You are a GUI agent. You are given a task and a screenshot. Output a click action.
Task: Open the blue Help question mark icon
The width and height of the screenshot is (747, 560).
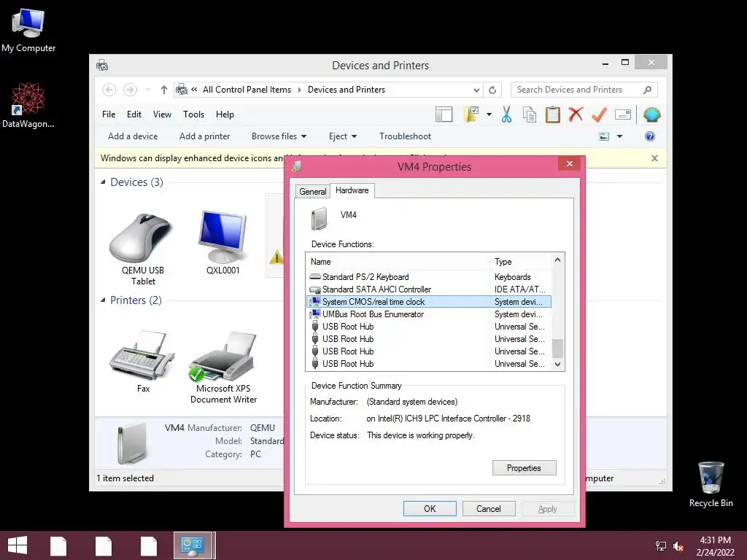click(650, 136)
